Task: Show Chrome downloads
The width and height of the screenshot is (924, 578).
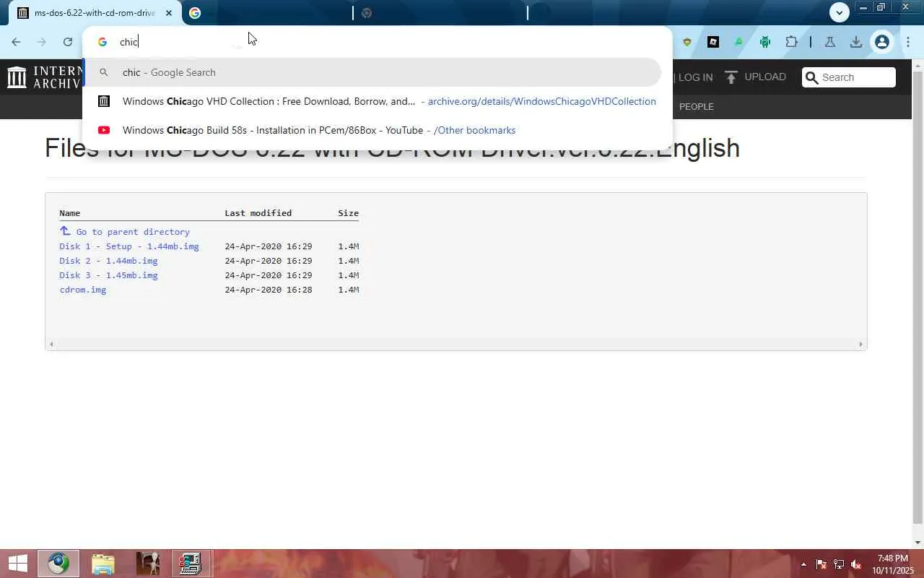Action: point(856,42)
